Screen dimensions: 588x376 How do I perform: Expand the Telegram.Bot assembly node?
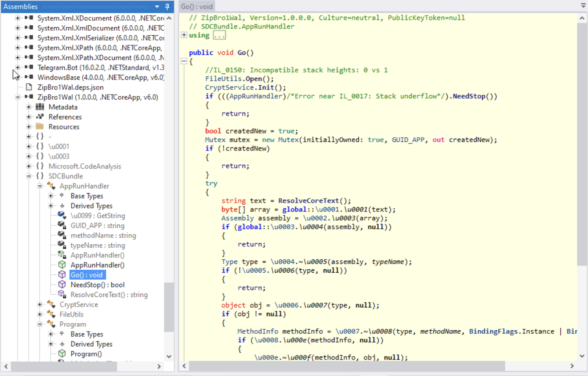coord(17,68)
